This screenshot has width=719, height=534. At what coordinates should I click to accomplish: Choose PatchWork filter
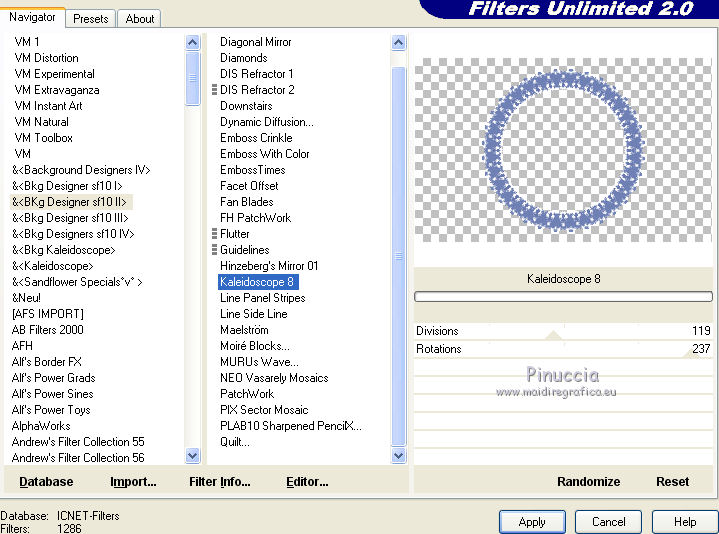(247, 394)
